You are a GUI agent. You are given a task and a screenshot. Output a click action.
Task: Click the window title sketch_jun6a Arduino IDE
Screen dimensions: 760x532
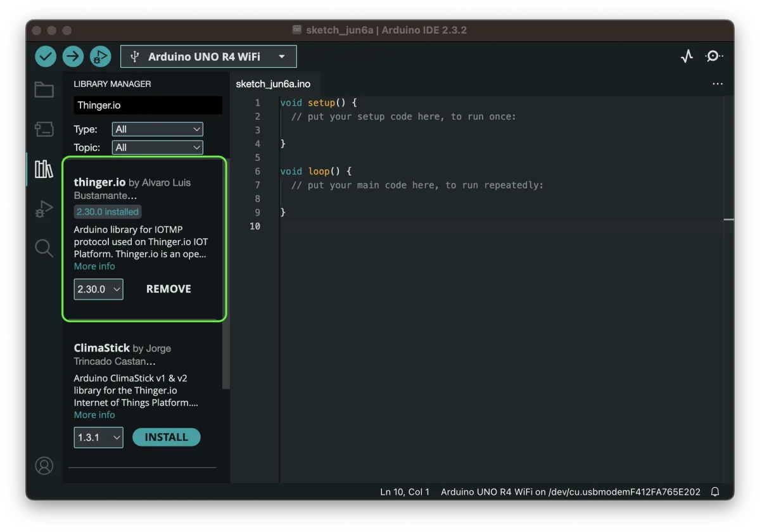pyautogui.click(x=386, y=30)
